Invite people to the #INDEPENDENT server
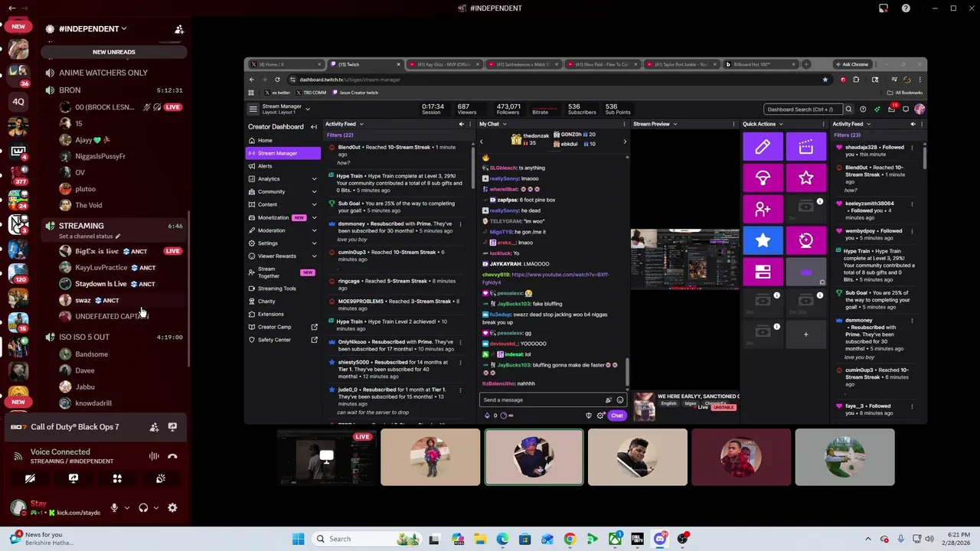 coord(179,29)
